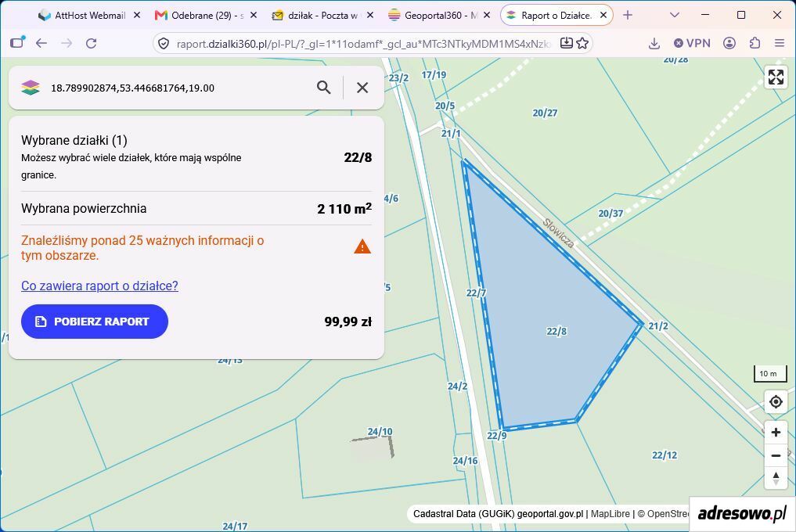Open a new browser tab
This screenshot has height=532, width=796.
(x=628, y=15)
